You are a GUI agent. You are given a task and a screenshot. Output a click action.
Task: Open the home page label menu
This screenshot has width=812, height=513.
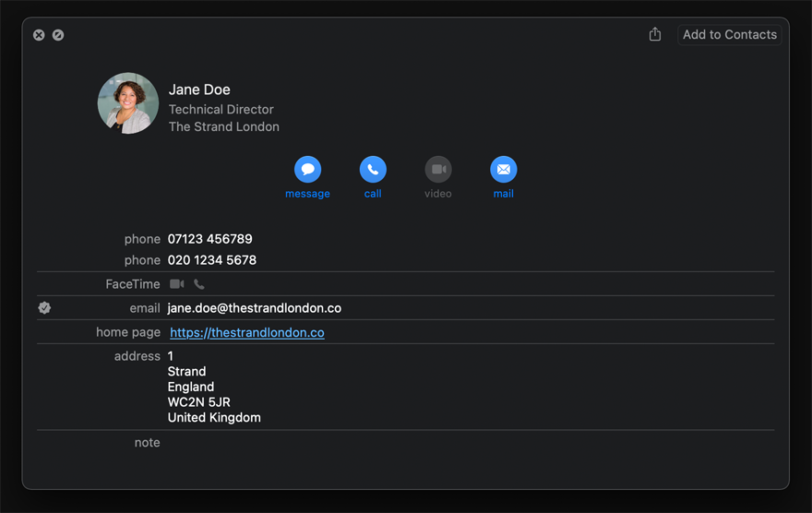coord(128,332)
